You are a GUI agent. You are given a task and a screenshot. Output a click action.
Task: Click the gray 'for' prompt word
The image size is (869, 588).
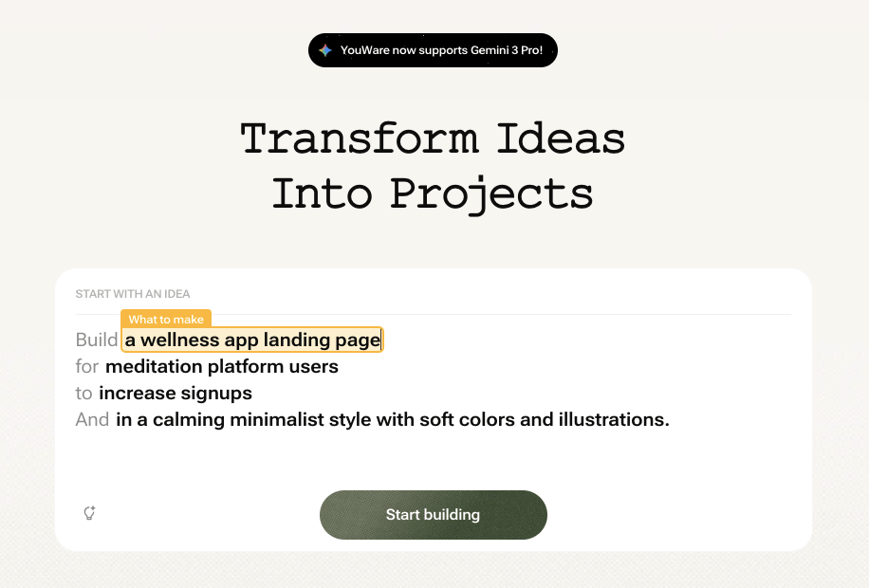[87, 366]
